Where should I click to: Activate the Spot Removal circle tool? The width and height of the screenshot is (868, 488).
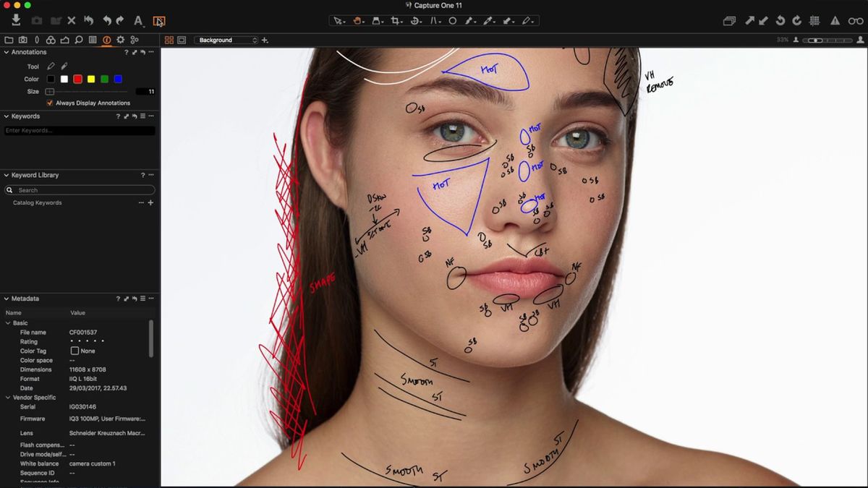(454, 20)
